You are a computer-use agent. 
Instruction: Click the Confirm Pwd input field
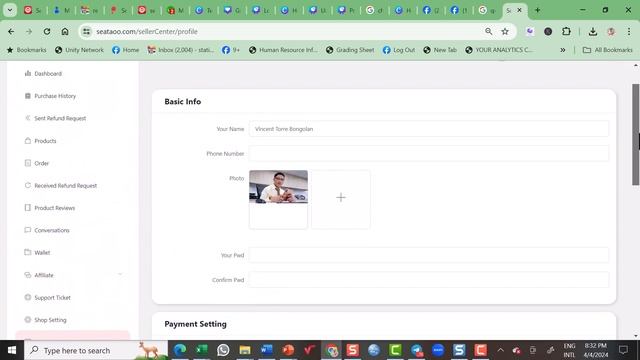click(429, 280)
